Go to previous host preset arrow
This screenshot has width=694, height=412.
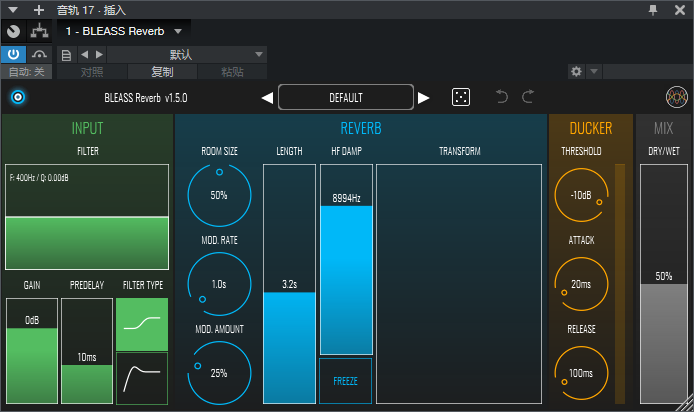(85, 54)
